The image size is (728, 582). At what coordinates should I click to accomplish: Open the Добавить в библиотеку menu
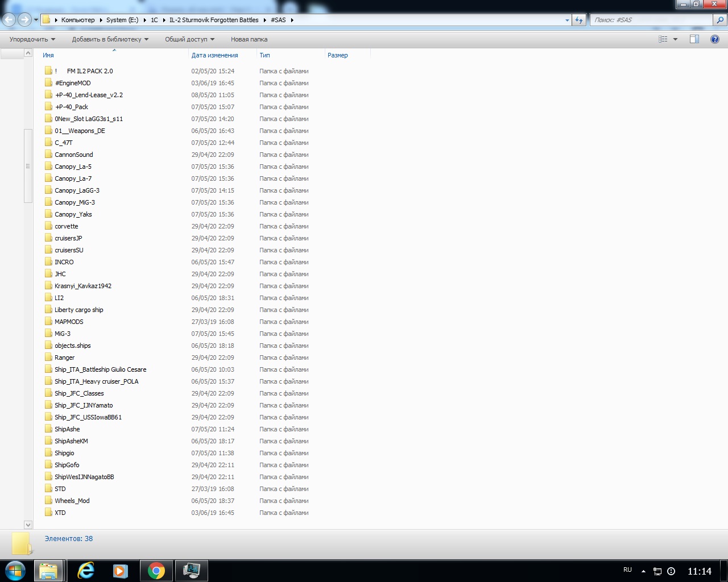[x=110, y=39]
